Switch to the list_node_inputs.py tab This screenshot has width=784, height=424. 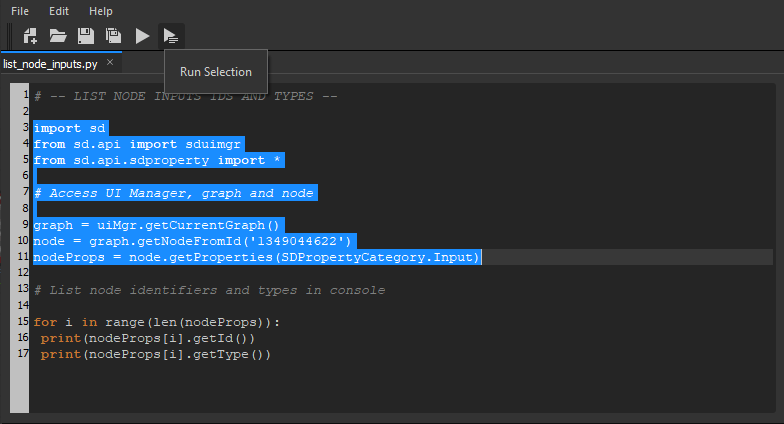pyautogui.click(x=51, y=63)
